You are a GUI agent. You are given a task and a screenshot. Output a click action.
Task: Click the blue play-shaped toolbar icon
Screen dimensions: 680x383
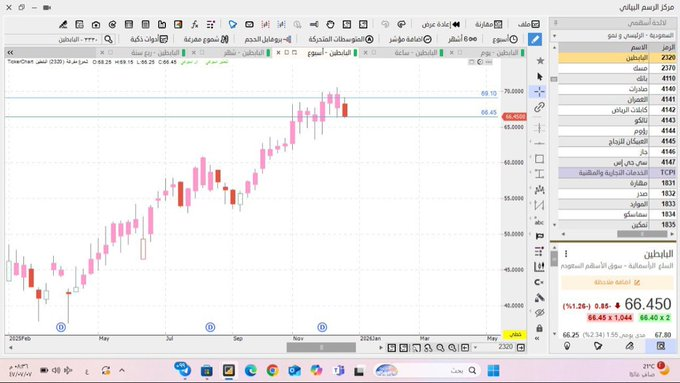coord(233,24)
